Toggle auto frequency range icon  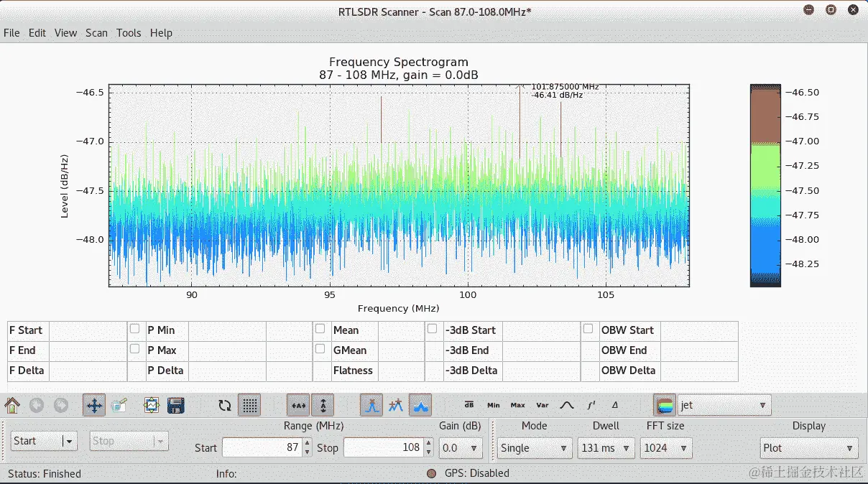[298, 405]
